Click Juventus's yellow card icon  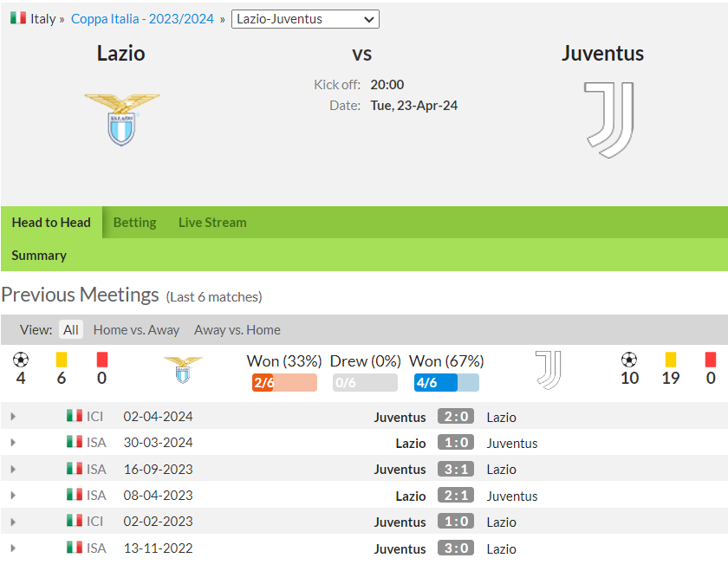[x=670, y=360]
